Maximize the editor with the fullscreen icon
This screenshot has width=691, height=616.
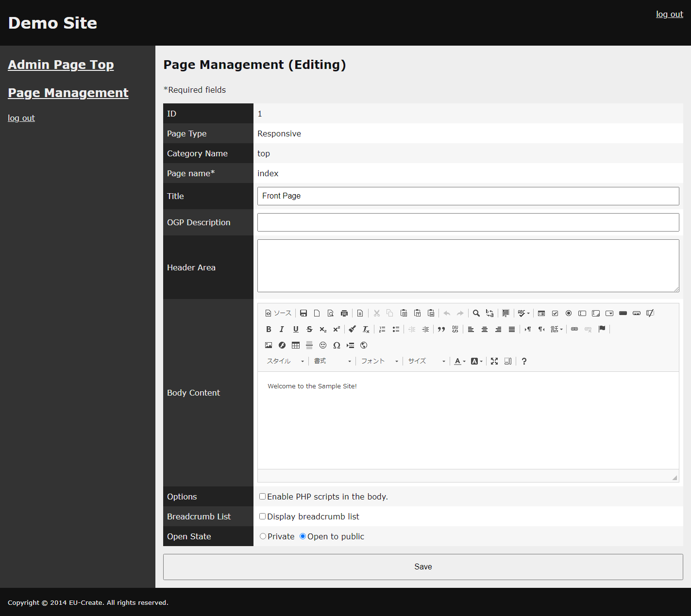pyautogui.click(x=494, y=361)
